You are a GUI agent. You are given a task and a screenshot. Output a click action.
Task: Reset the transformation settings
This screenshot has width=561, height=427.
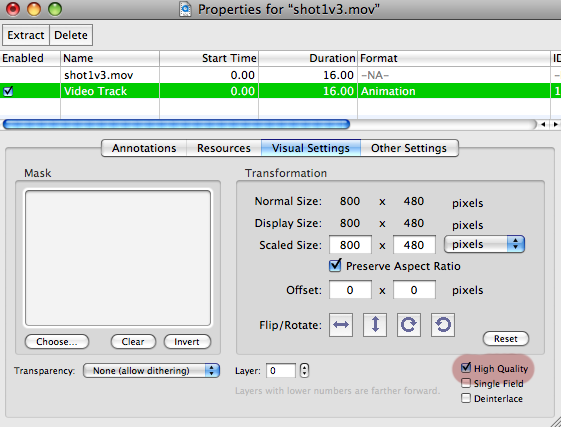506,339
